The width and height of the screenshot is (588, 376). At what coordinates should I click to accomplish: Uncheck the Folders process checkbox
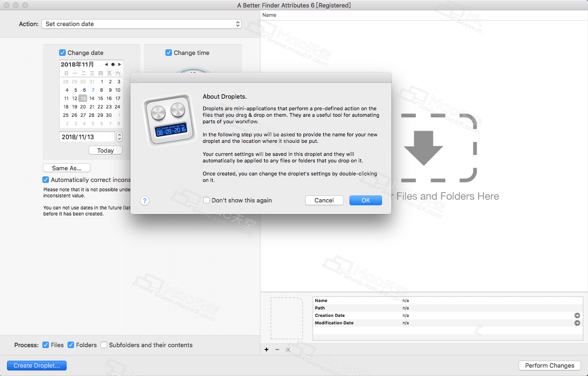pyautogui.click(x=71, y=345)
